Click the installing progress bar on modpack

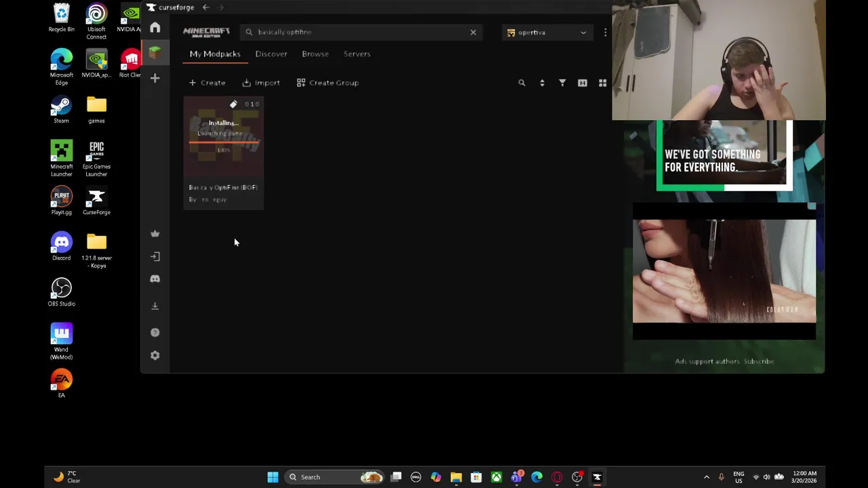tap(224, 143)
